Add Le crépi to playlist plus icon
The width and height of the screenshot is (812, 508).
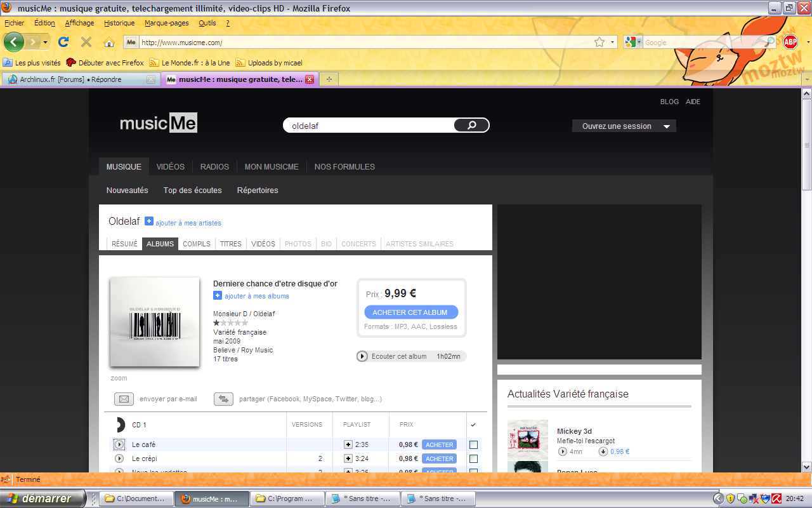(x=348, y=458)
